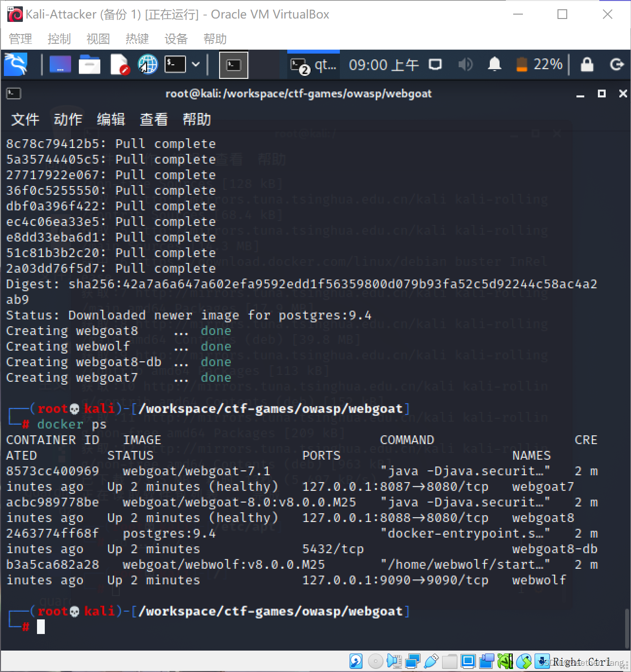This screenshot has height=672, width=631.
Task: Open terminal menu 编辑 (Edit)
Action: (x=111, y=119)
